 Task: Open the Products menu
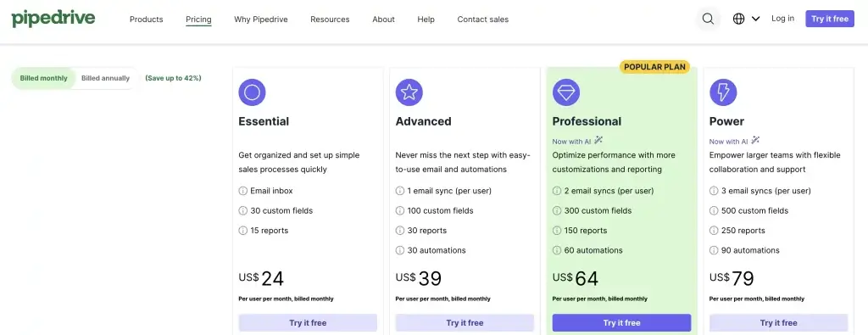(x=146, y=20)
